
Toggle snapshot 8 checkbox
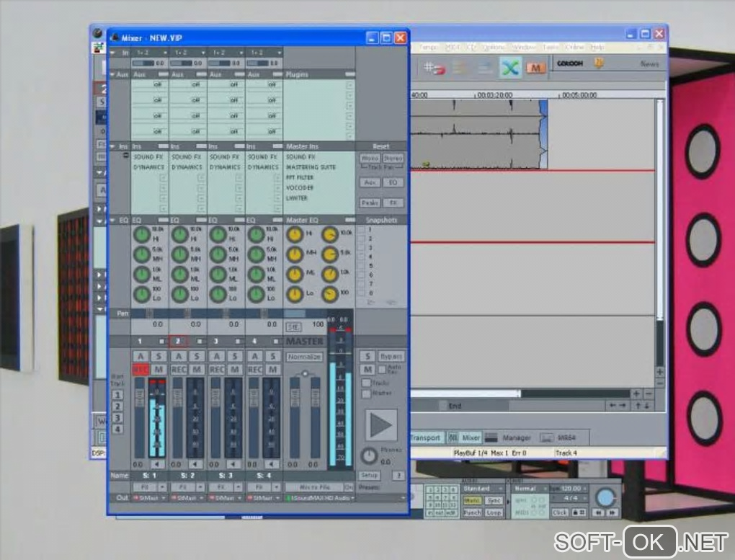(362, 293)
